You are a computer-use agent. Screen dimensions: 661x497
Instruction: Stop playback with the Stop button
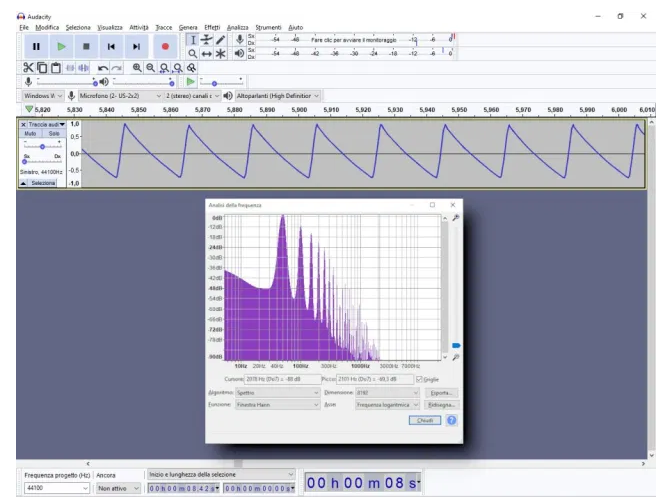[86, 46]
